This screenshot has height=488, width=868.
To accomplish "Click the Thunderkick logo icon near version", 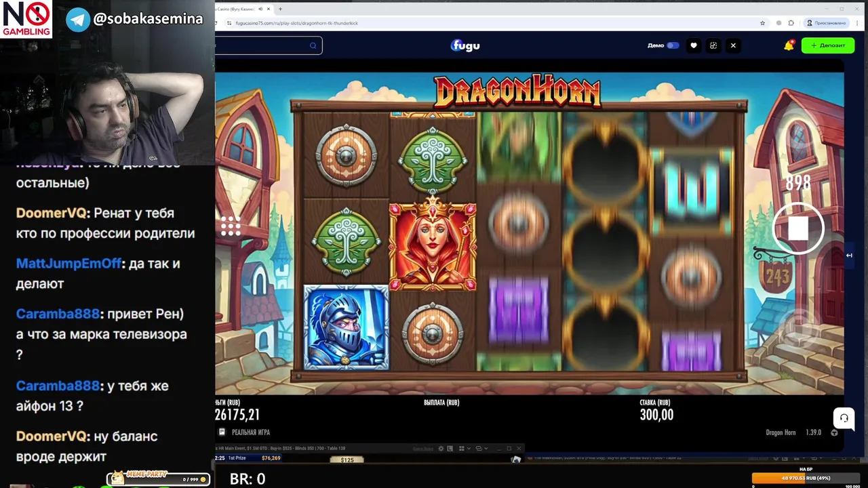I will [834, 432].
